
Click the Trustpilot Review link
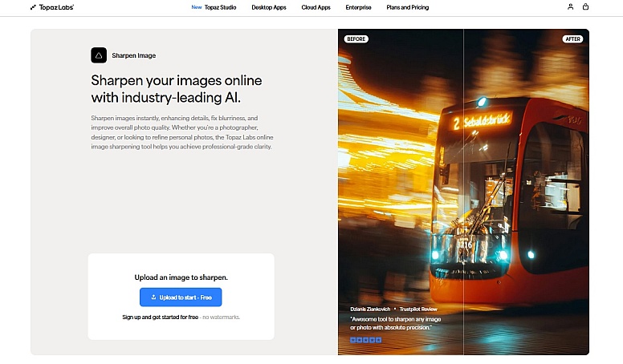[x=418, y=309]
